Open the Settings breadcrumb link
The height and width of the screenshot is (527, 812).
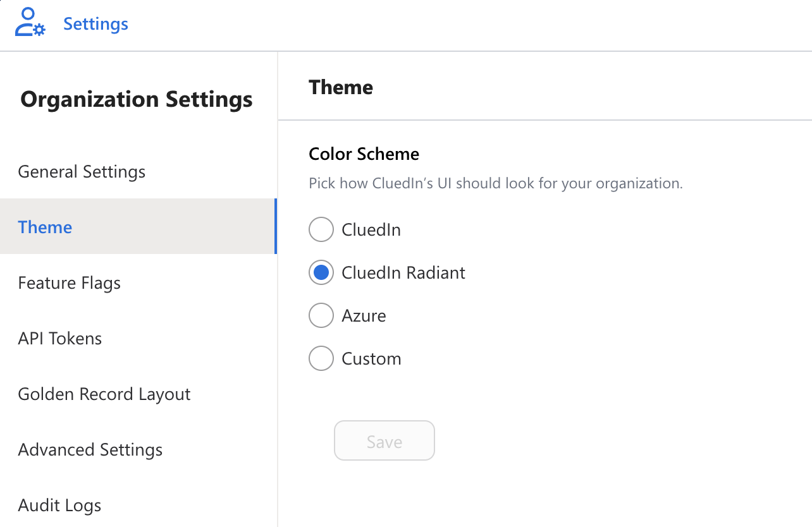click(95, 24)
